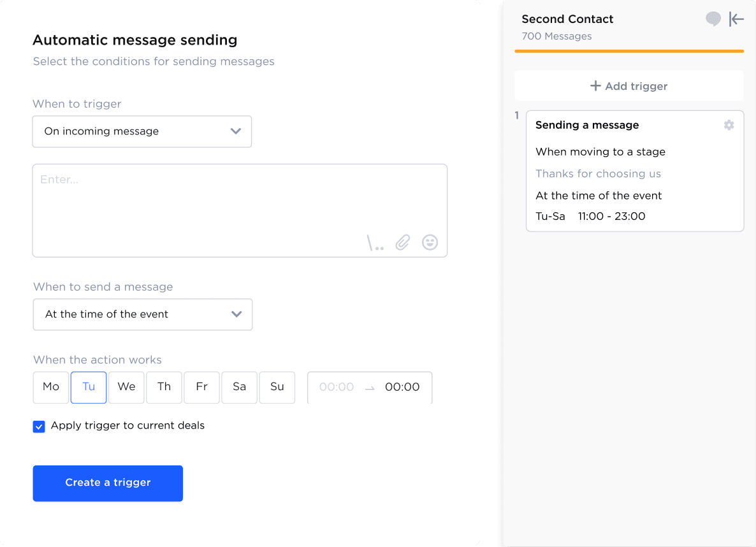Click the orange 700 Messages progress bar
This screenshot has height=547, width=756.
pos(629,52)
